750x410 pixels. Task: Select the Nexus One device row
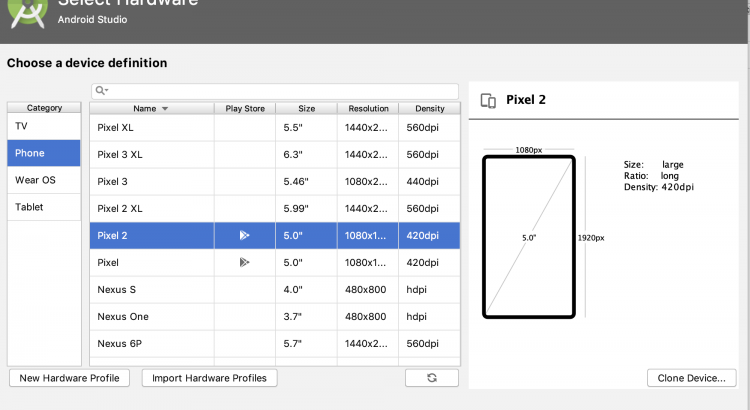pos(150,317)
